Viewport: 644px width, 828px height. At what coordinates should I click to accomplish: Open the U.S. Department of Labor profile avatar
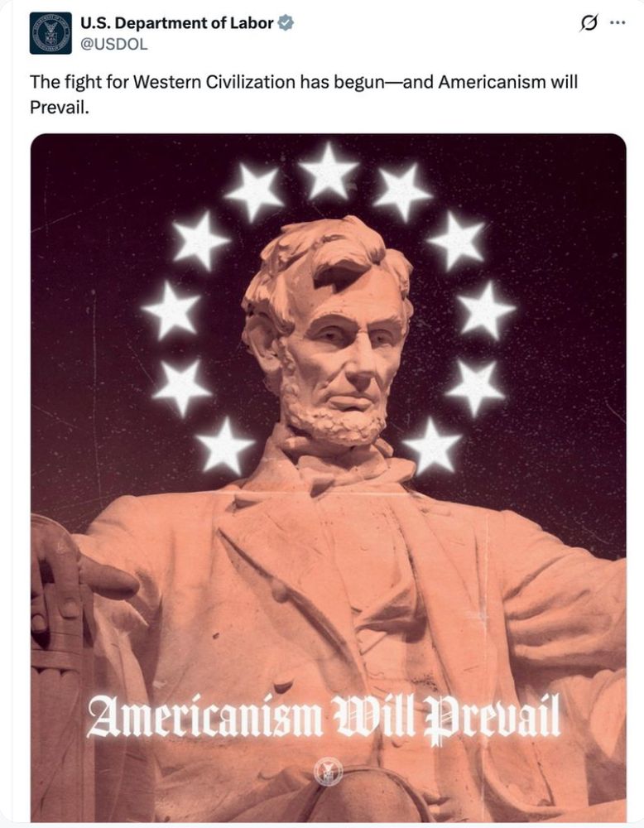(x=50, y=33)
